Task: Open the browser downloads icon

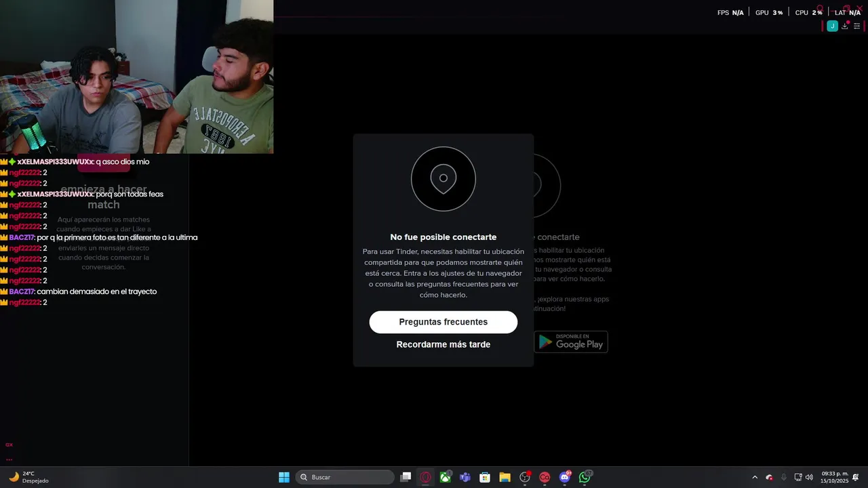Action: click(844, 26)
